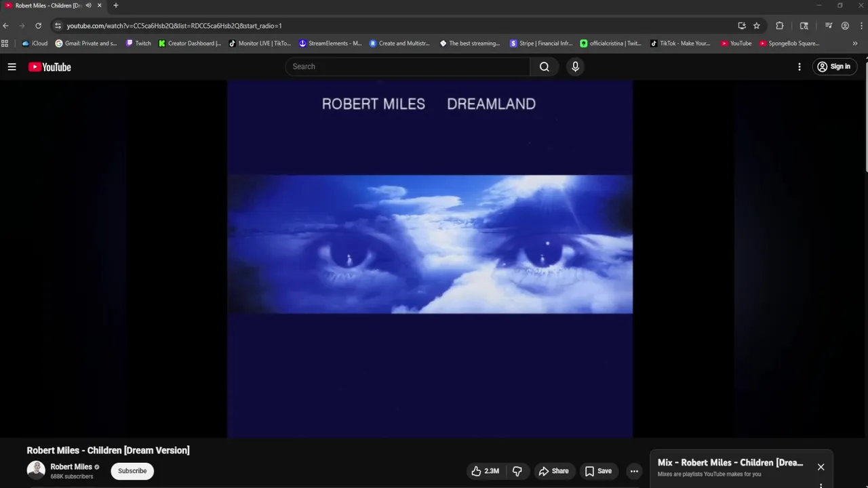Open media controls icon in toolbar
Screen dimensions: 868x488
[829, 26]
